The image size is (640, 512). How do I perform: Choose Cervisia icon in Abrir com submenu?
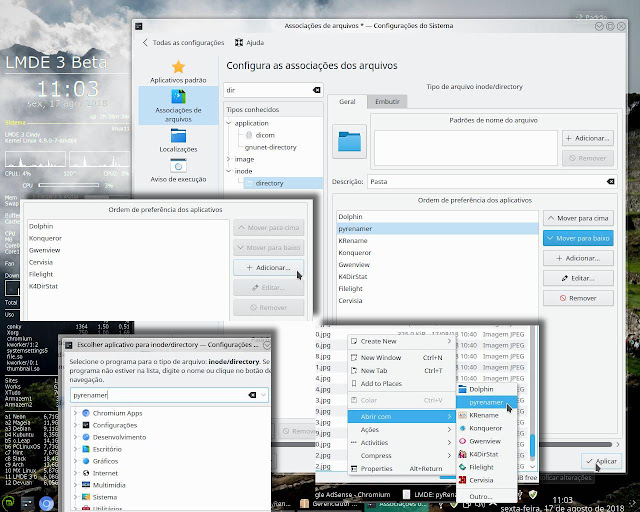coord(462,480)
